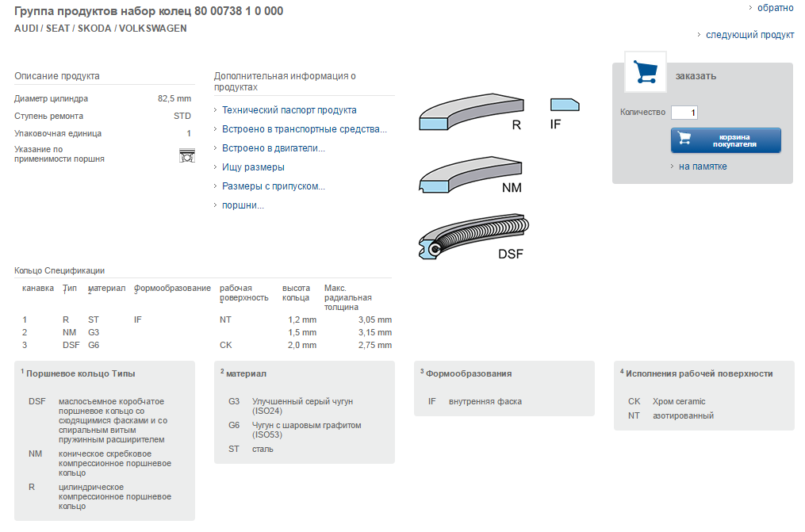Screen dimensions: 805x532
Task: Expand Встроено в двигатели section
Action: (x=273, y=148)
